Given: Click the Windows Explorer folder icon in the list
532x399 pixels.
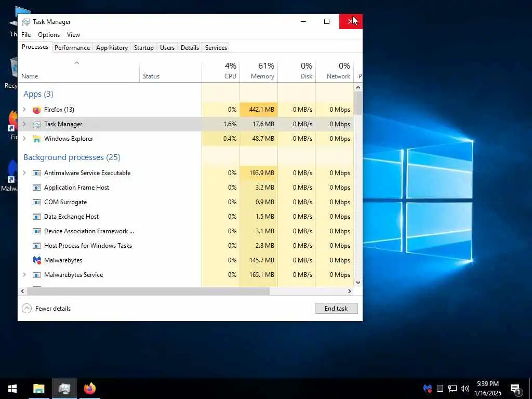Looking at the screenshot, I should (x=37, y=139).
